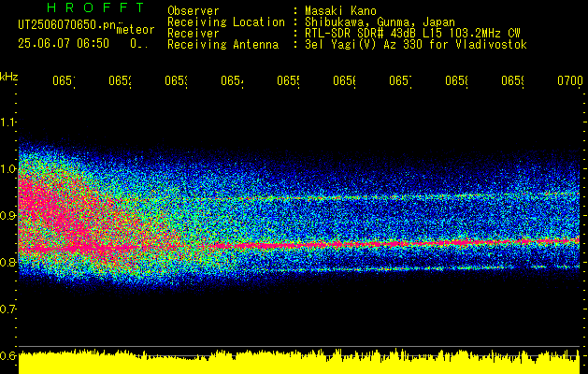
Task: Click the word meteor
Action: coord(135,30)
